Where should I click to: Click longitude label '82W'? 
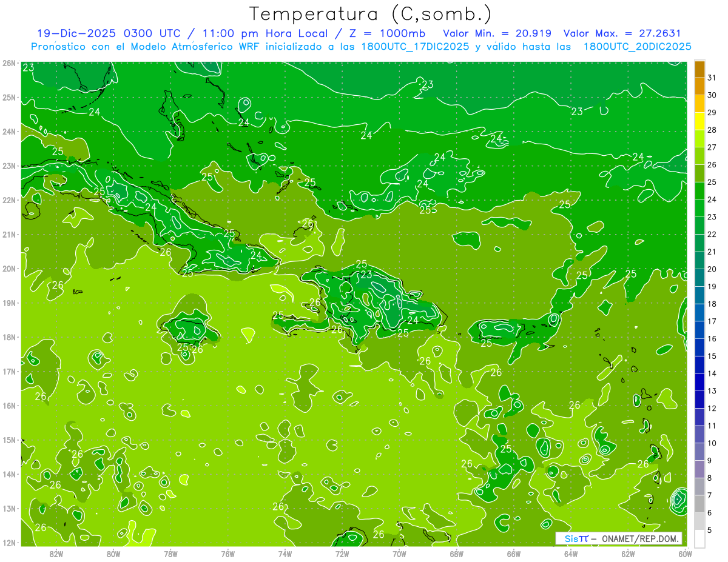56,554
